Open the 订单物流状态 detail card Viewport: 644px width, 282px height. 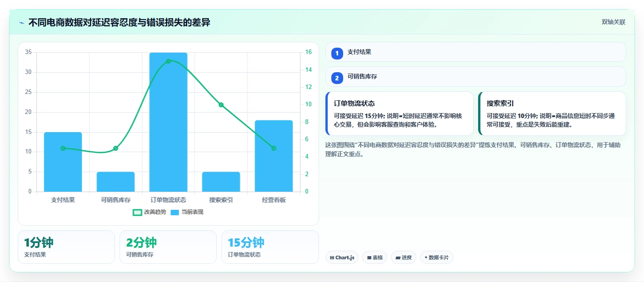[399, 114]
